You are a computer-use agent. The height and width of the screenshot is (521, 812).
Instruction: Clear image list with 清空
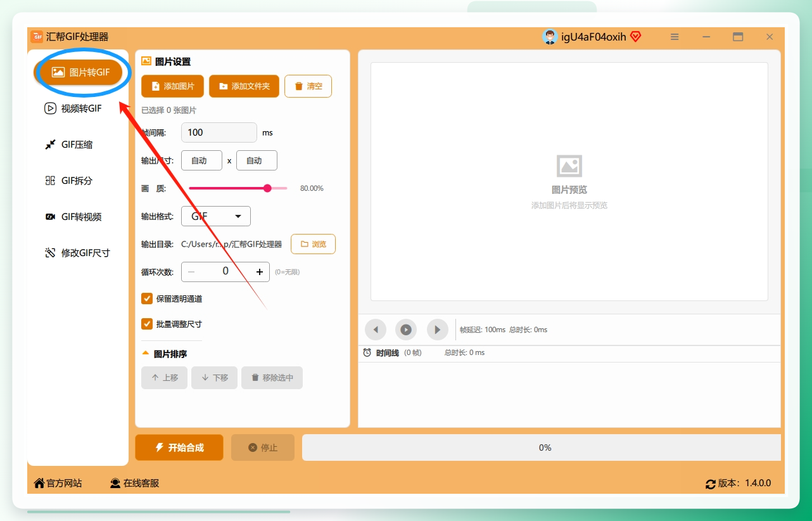[x=308, y=86]
